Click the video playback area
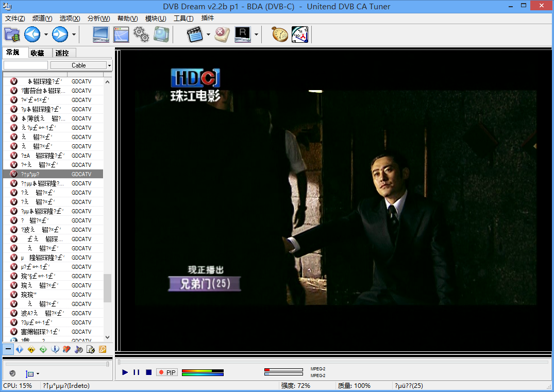The width and height of the screenshot is (554, 392). coord(335,199)
